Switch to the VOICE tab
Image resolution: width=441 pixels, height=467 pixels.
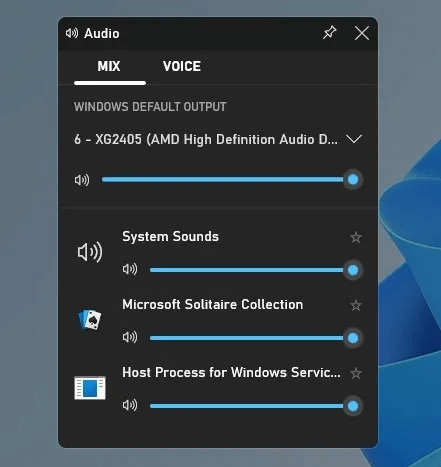click(182, 66)
